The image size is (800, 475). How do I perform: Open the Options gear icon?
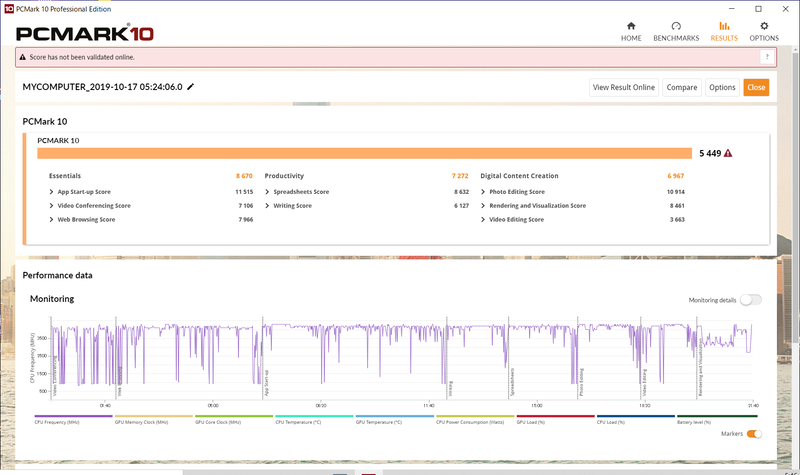pyautogui.click(x=764, y=27)
